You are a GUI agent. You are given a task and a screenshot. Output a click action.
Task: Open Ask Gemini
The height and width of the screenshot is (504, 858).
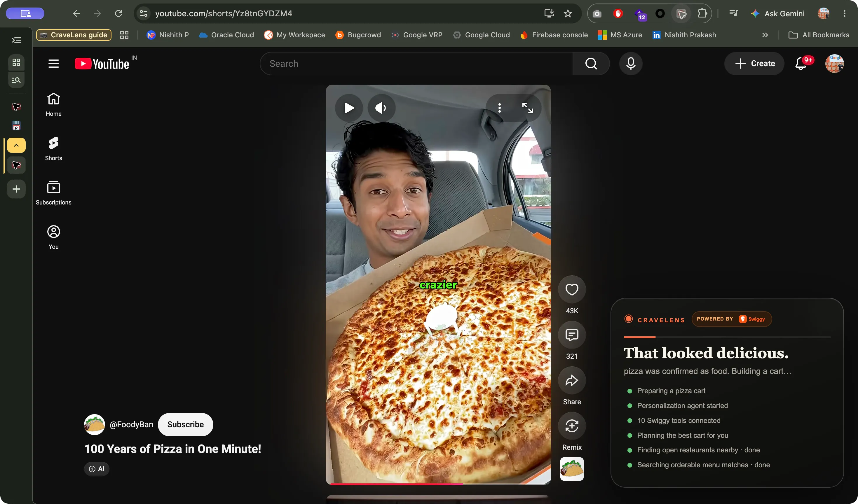pos(777,14)
